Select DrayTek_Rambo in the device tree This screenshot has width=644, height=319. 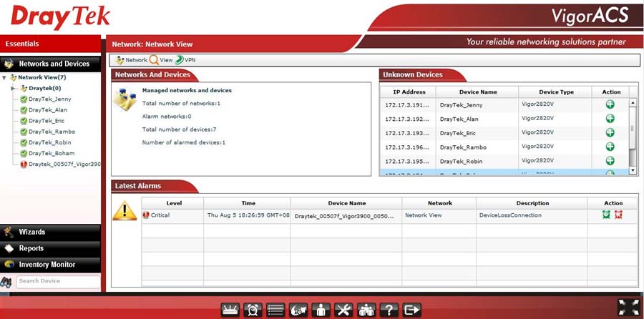tap(51, 132)
